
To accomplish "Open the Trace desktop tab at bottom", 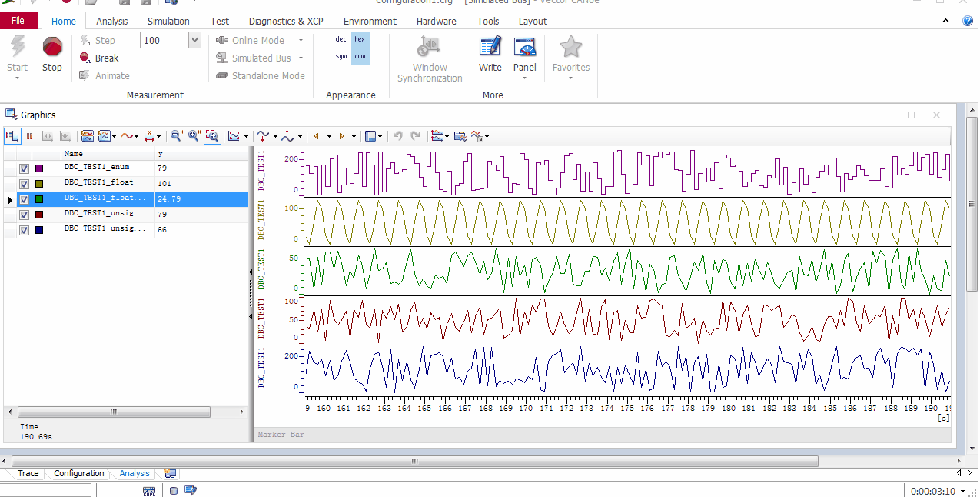I will pos(28,473).
